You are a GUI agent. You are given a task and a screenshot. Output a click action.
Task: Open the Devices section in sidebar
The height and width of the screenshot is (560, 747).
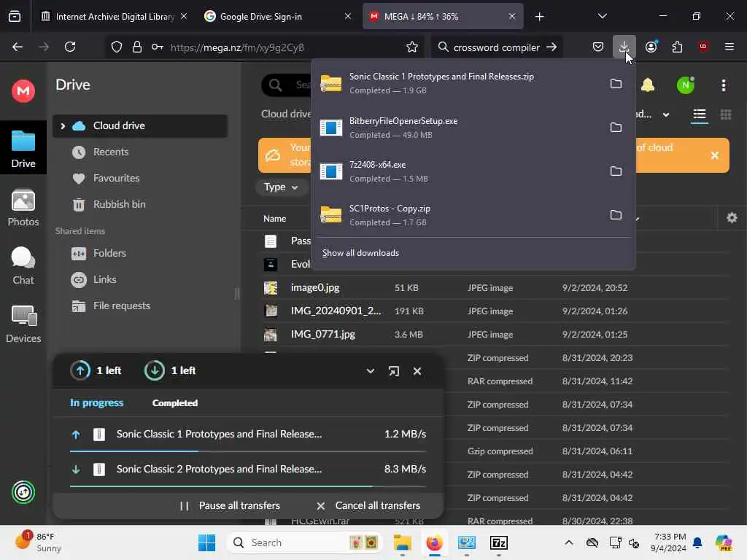coord(23,324)
